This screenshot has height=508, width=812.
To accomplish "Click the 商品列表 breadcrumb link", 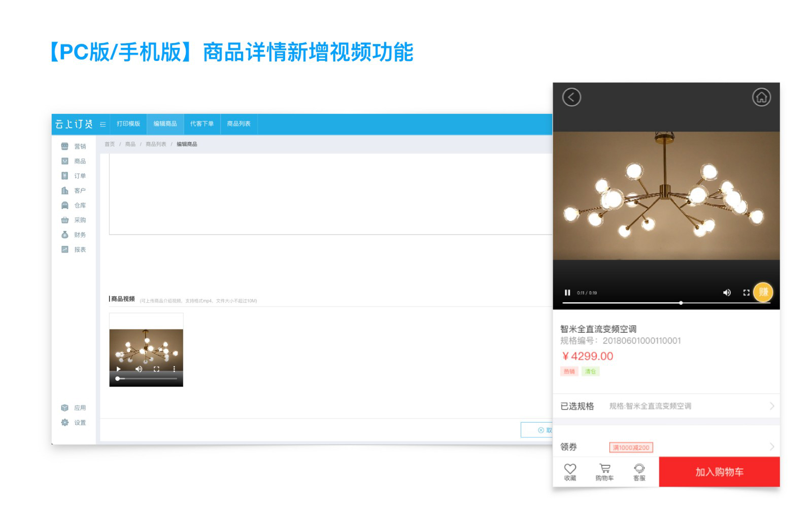I will click(x=156, y=144).
